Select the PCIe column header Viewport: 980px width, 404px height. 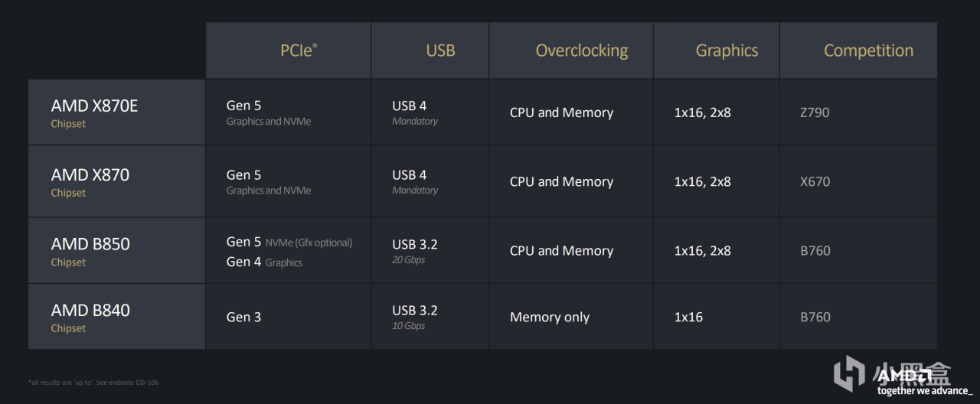click(298, 50)
